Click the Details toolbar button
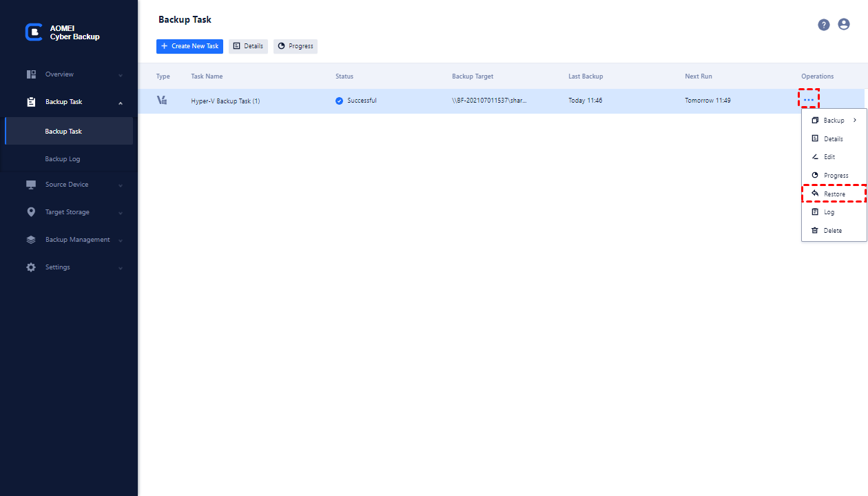Screen dimensions: 868x496 pyautogui.click(x=248, y=46)
